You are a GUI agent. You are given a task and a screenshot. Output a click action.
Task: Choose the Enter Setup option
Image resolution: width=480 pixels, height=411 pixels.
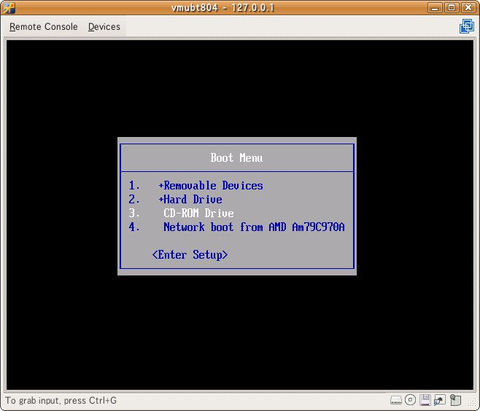click(190, 255)
